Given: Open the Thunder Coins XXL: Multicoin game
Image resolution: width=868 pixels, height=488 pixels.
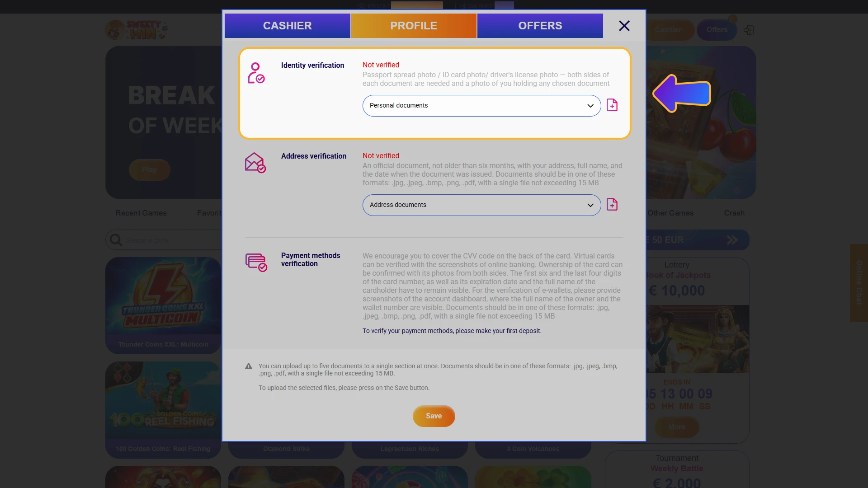Looking at the screenshot, I should coord(163,305).
